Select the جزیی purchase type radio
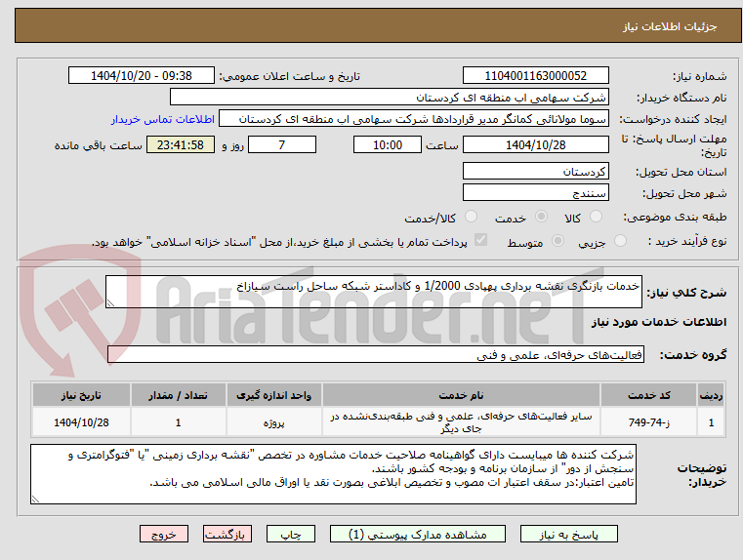The height and width of the screenshot is (560, 743). [x=620, y=241]
